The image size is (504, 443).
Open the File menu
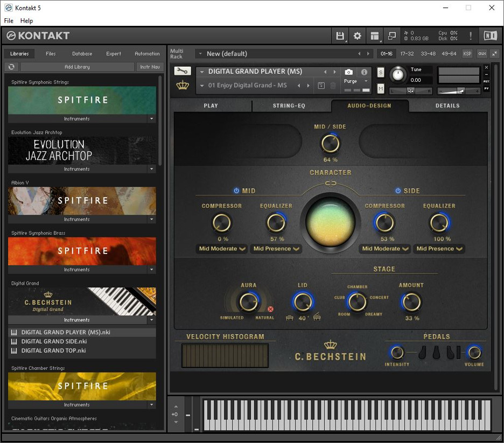9,20
